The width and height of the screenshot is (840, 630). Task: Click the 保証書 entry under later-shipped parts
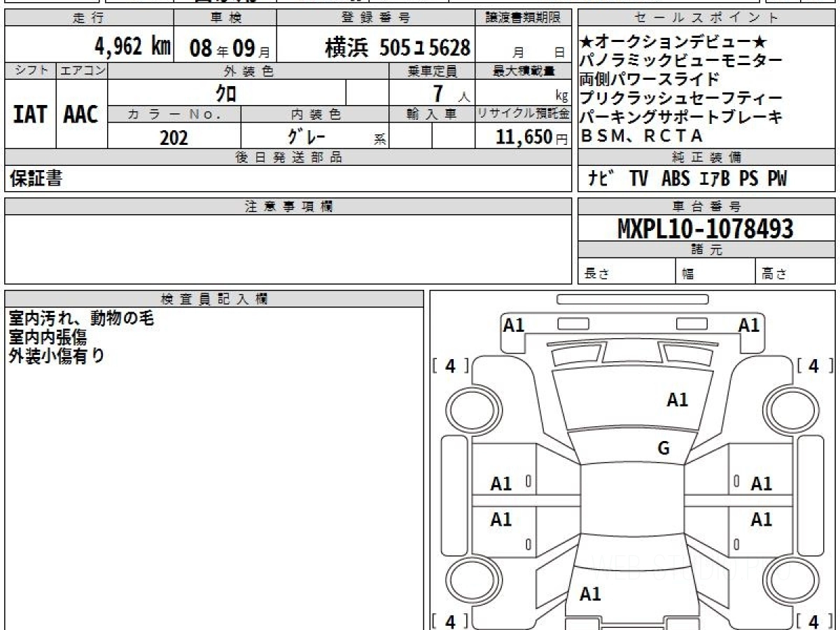36,178
